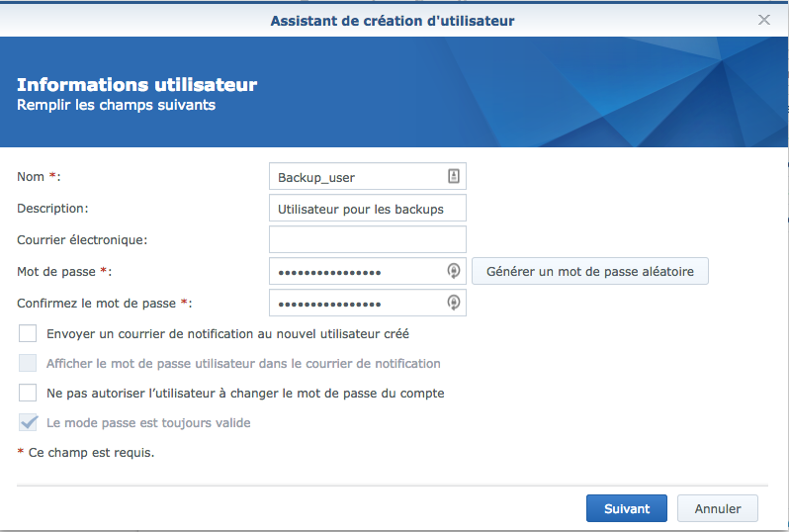
Task: Click the key autofill icon in Mot de passe field
Action: [x=454, y=271]
